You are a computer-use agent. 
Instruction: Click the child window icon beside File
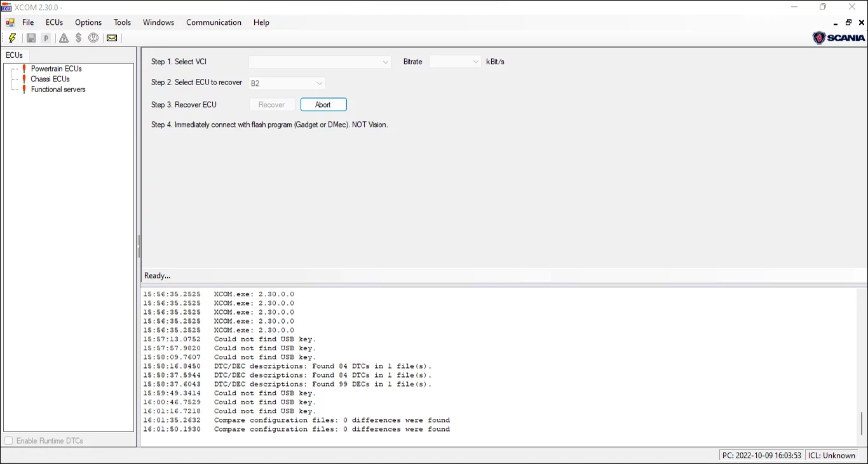(x=10, y=22)
